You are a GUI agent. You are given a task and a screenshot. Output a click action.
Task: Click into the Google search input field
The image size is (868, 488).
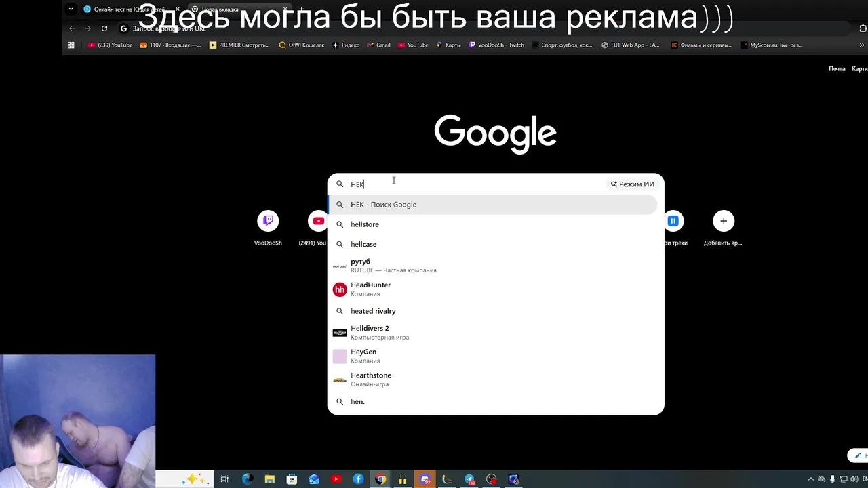coord(475,184)
